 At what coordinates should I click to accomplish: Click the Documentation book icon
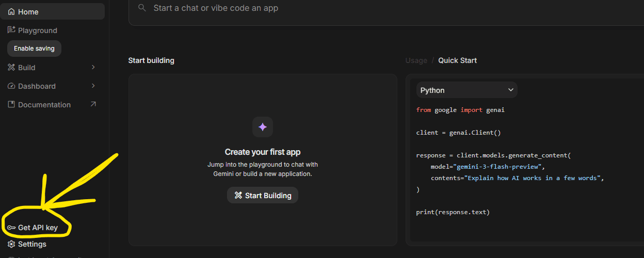11,105
